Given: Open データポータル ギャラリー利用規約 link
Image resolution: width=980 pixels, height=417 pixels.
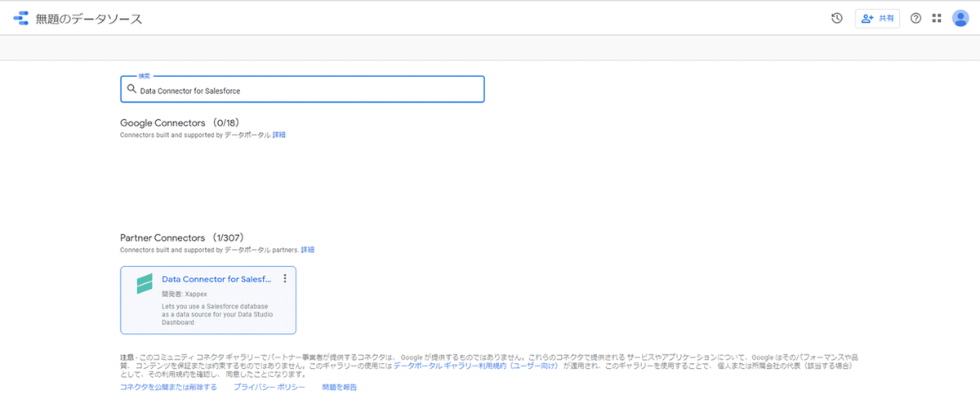Looking at the screenshot, I should coord(476,366).
